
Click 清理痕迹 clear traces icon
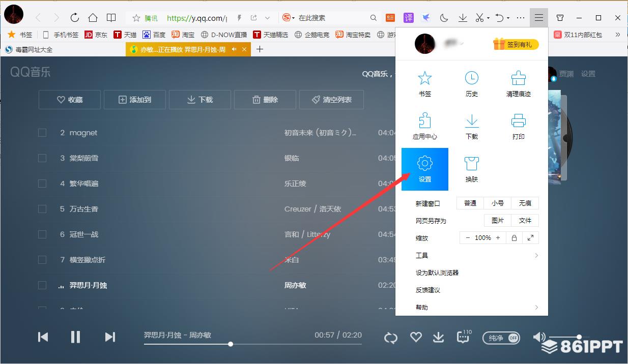pyautogui.click(x=518, y=84)
